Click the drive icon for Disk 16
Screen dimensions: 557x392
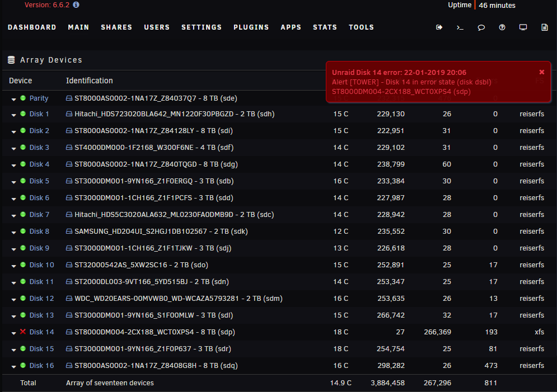pyautogui.click(x=69, y=365)
